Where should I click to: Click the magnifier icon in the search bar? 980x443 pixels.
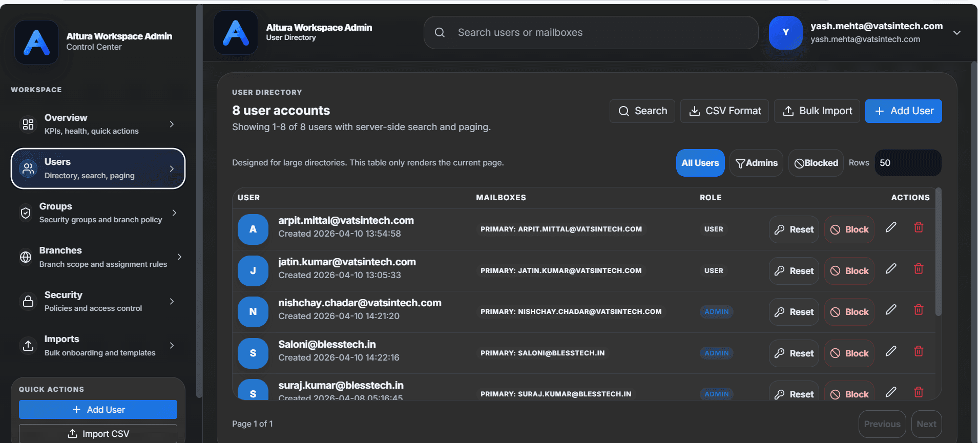[x=440, y=33]
